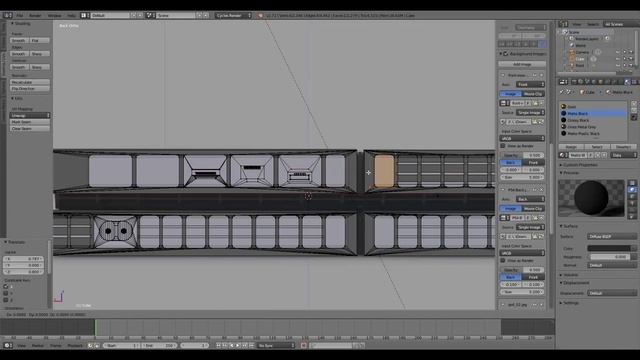
Task: Click Sharp under Edges
Action: coord(39,54)
